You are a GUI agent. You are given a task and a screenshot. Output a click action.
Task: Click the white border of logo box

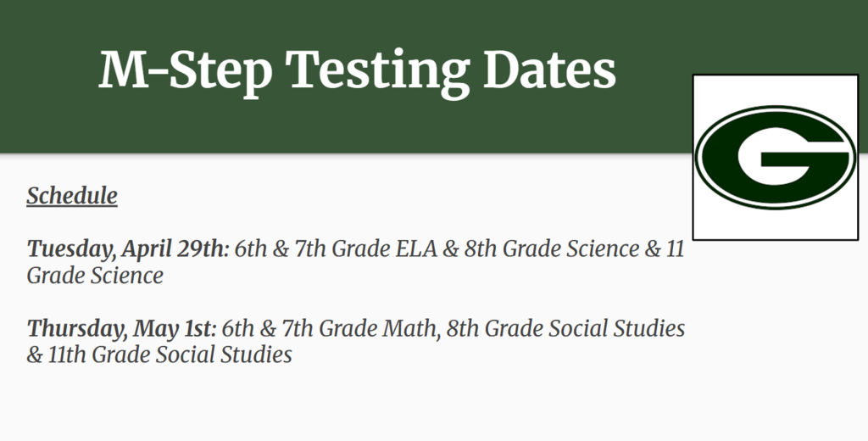point(775,89)
